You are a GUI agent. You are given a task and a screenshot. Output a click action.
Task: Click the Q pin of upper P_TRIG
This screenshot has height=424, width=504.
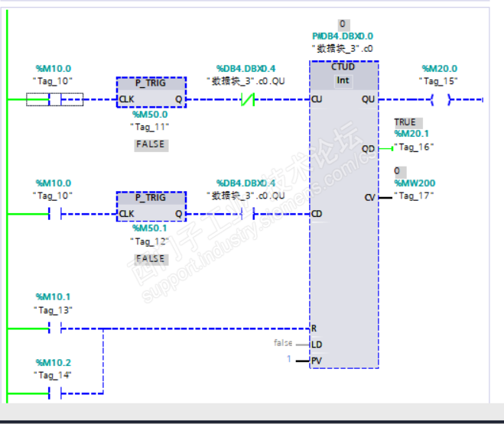pyautogui.click(x=179, y=99)
